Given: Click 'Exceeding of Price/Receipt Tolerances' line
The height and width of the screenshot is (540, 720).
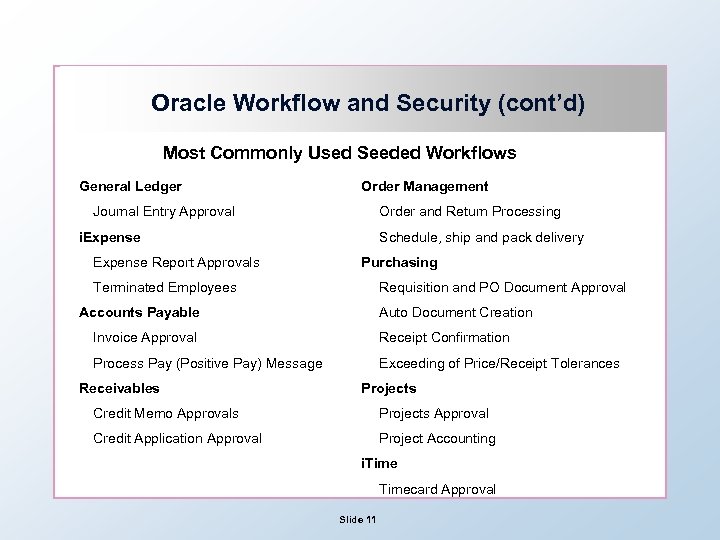Looking at the screenshot, I should pos(499,363).
